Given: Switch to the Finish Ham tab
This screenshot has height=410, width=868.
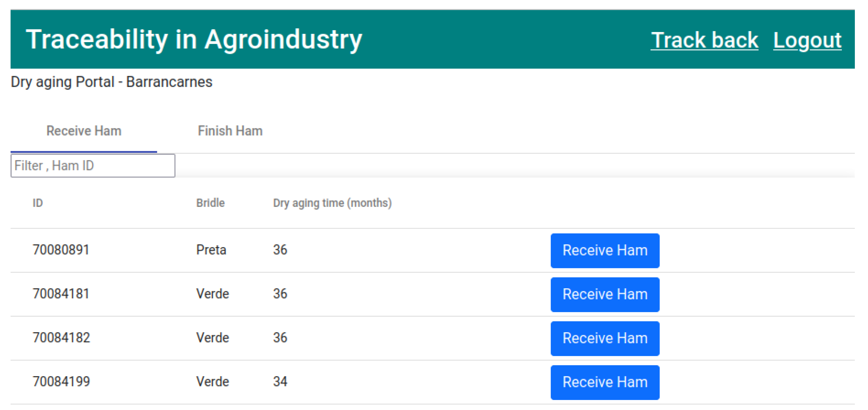Looking at the screenshot, I should [230, 131].
